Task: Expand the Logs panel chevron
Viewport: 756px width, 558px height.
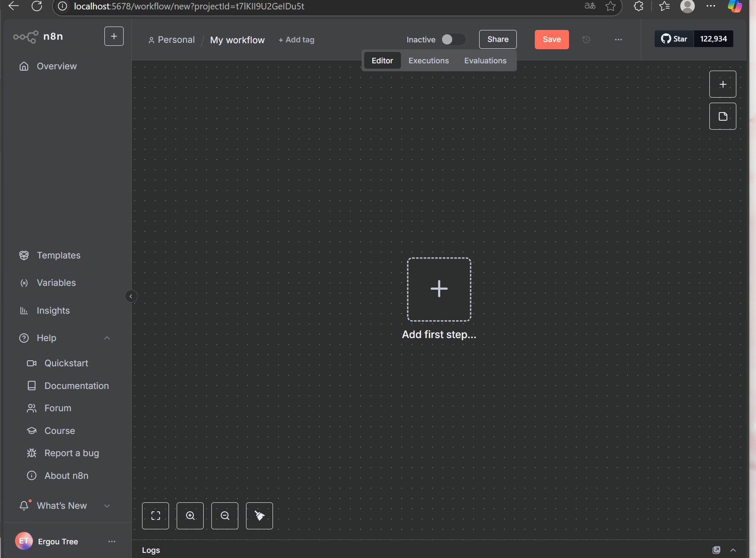Action: point(733,550)
